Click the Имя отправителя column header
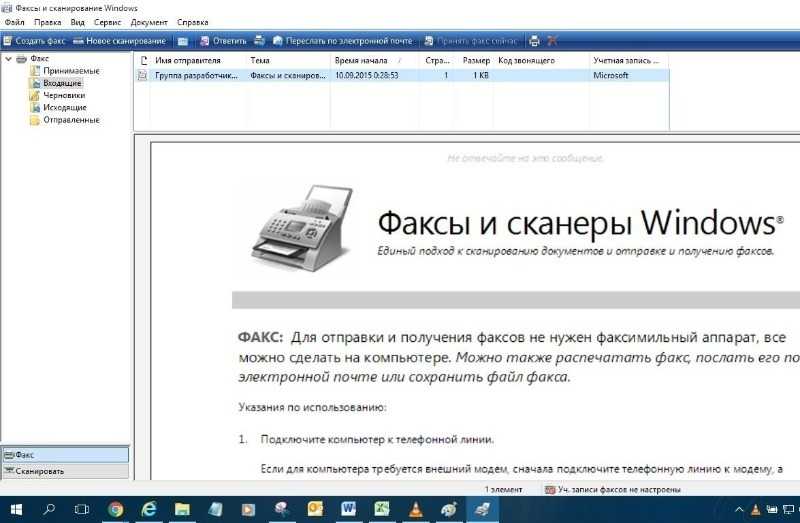 pos(187,61)
